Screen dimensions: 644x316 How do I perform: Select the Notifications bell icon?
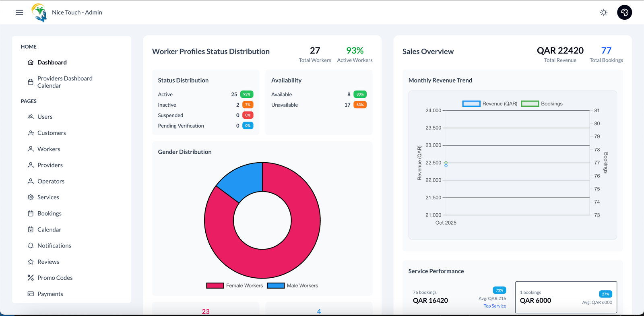point(31,246)
